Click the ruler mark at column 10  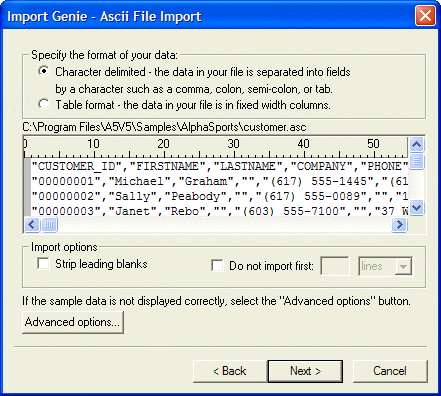tap(93, 144)
